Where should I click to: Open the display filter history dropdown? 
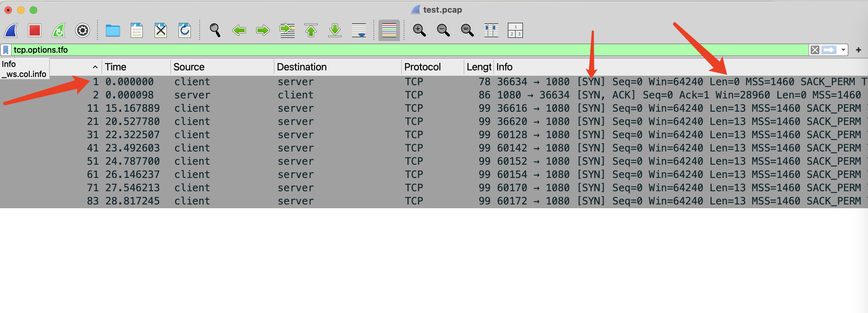pyautogui.click(x=843, y=50)
